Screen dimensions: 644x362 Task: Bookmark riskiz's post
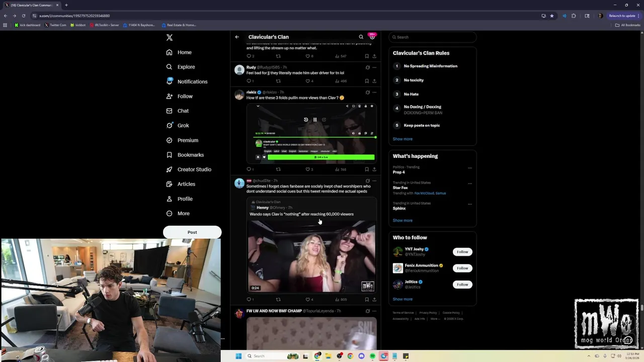(x=367, y=169)
